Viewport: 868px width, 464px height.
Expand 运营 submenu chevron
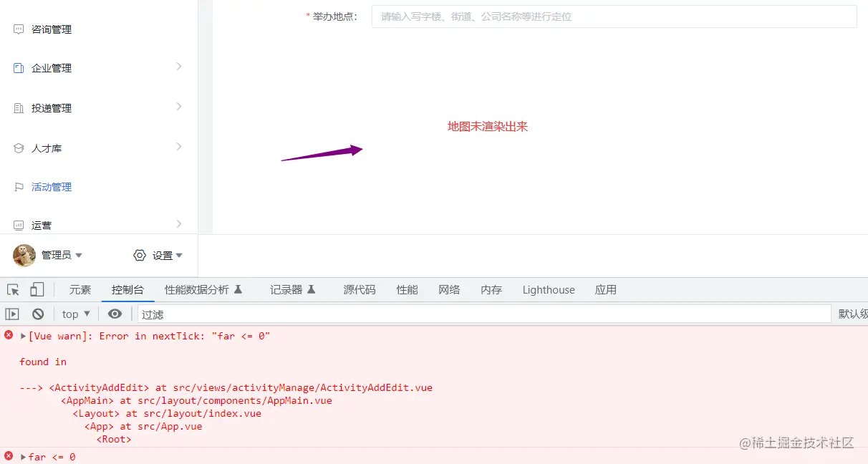pos(179,224)
